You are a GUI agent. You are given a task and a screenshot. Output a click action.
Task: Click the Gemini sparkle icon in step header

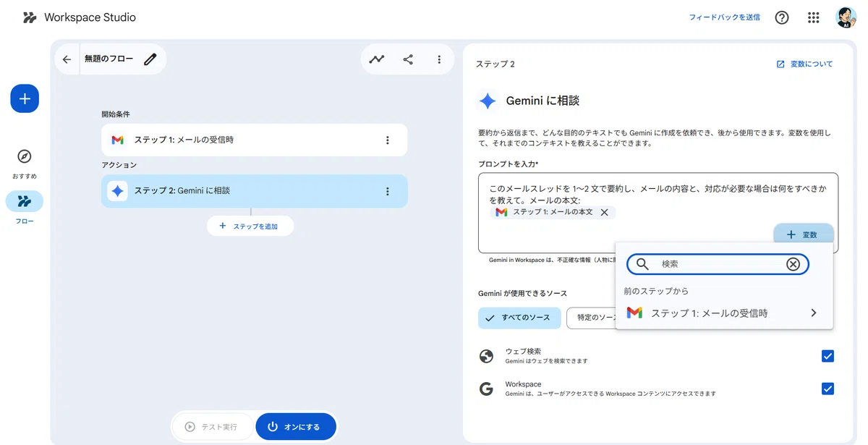(488, 101)
